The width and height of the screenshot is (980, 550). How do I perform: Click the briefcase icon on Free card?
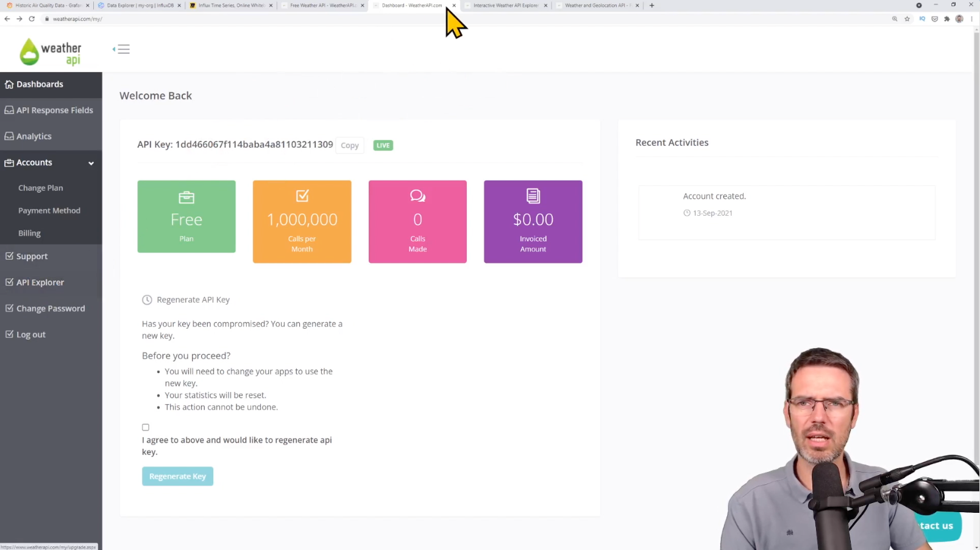[186, 197]
